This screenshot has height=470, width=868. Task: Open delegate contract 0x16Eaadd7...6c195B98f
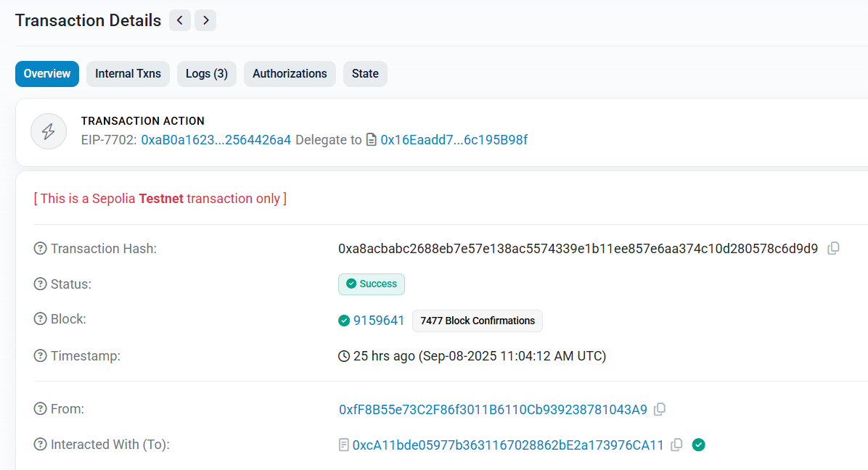click(454, 140)
